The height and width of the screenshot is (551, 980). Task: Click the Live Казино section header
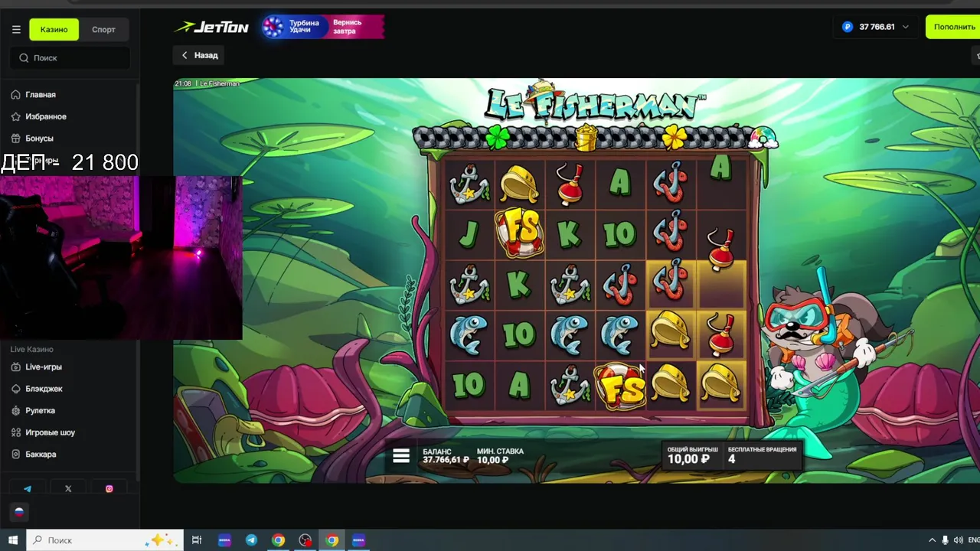tap(31, 349)
